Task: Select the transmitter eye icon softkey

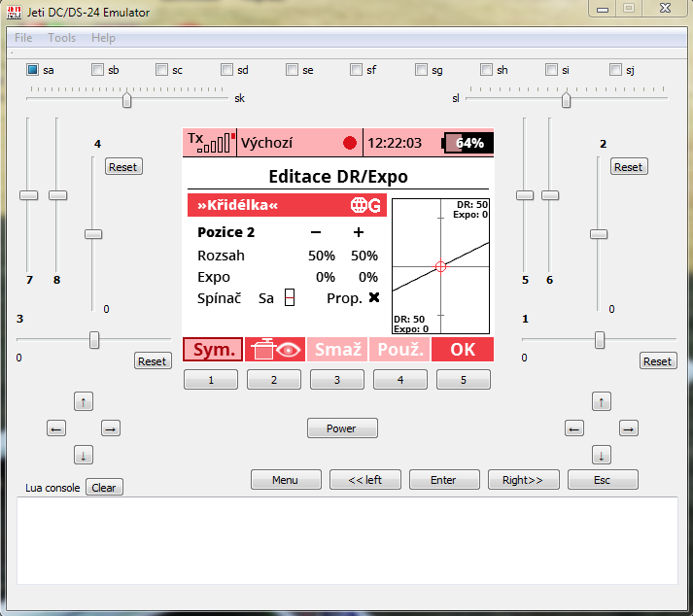Action: click(x=276, y=350)
